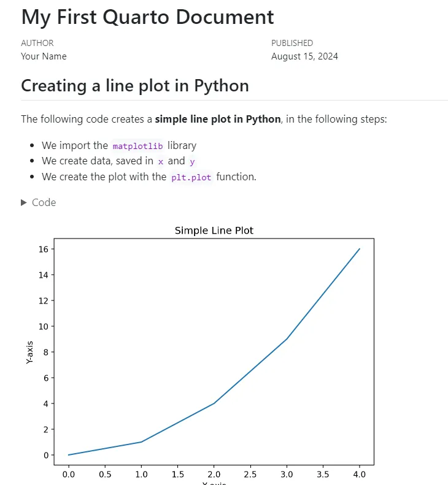The image size is (448, 485).
Task: Click the "AUTHOR" metadata label
Action: tap(37, 43)
